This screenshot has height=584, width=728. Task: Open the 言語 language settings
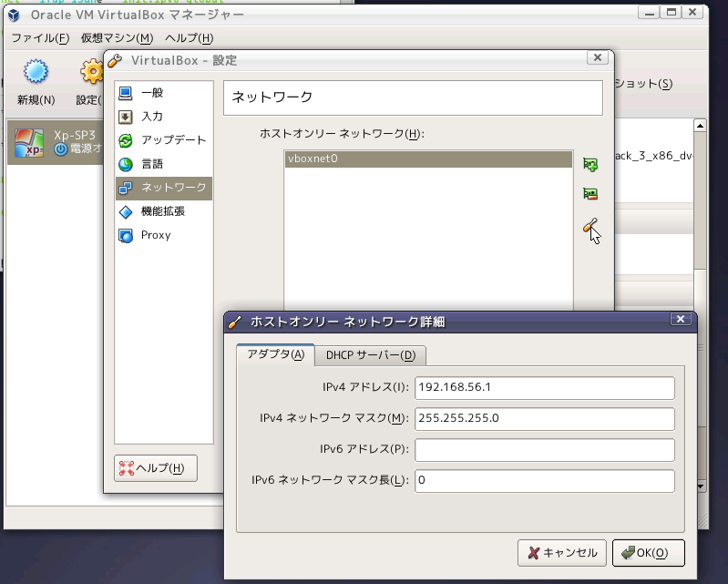(x=152, y=164)
